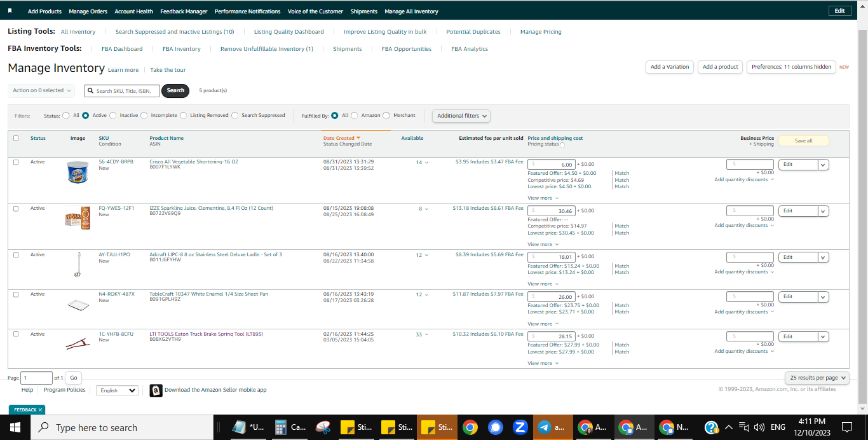
Task: Click the volume speaker icon
Action: [759, 427]
